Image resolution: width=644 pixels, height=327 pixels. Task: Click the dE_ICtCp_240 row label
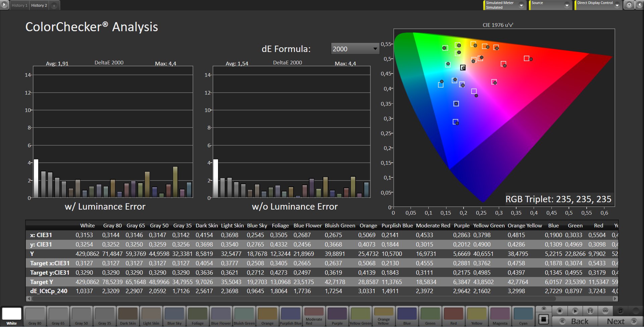49,291
